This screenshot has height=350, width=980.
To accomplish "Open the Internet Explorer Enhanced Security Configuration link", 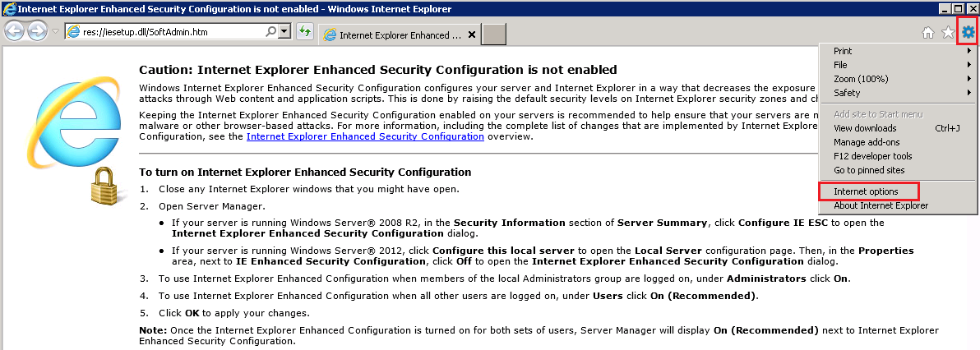I will [x=365, y=136].
